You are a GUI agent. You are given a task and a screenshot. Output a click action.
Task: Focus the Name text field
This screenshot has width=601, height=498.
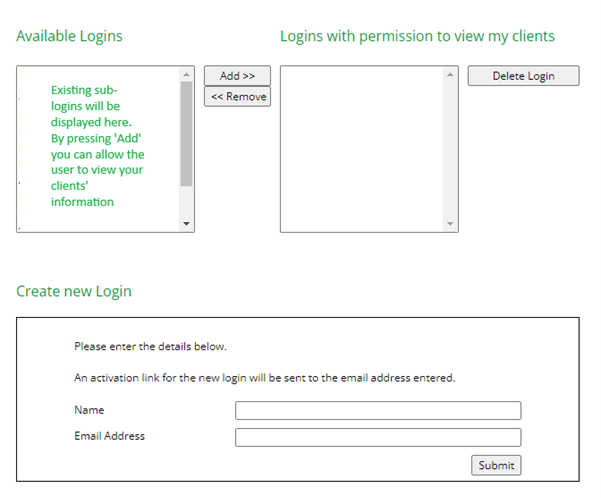[x=378, y=411]
